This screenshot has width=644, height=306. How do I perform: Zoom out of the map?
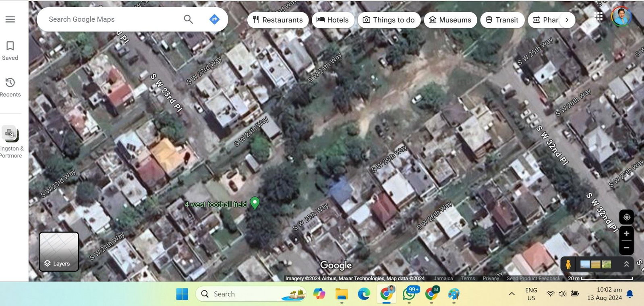626,248
